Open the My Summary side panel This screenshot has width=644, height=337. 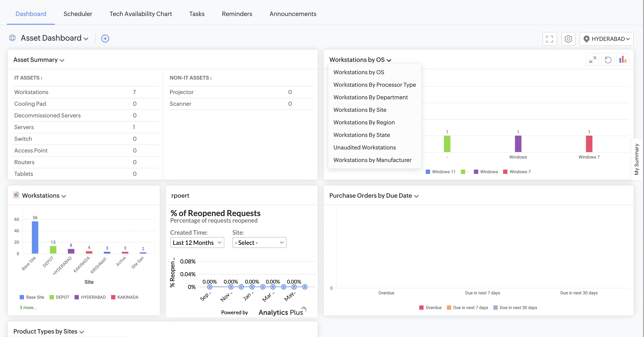click(636, 159)
